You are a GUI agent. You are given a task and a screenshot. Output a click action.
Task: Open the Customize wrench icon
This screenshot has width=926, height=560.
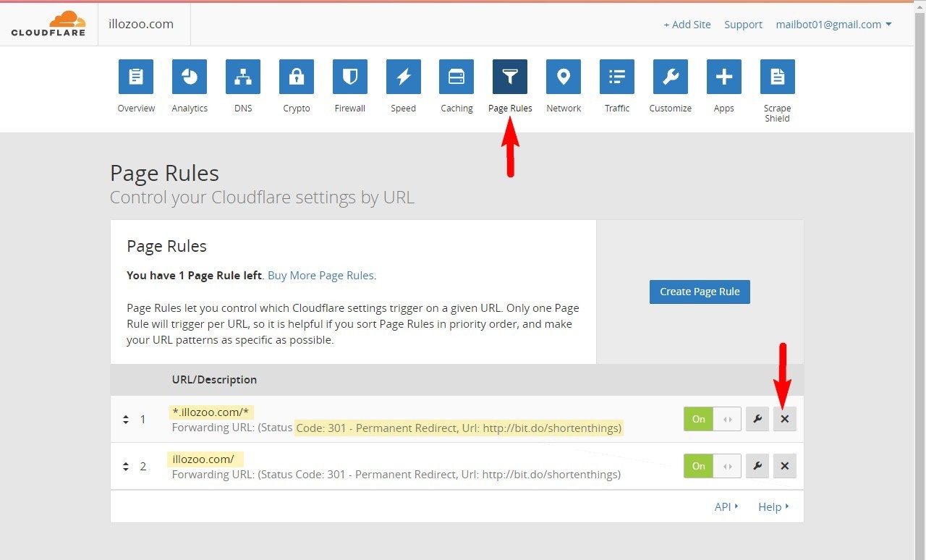pos(671,77)
